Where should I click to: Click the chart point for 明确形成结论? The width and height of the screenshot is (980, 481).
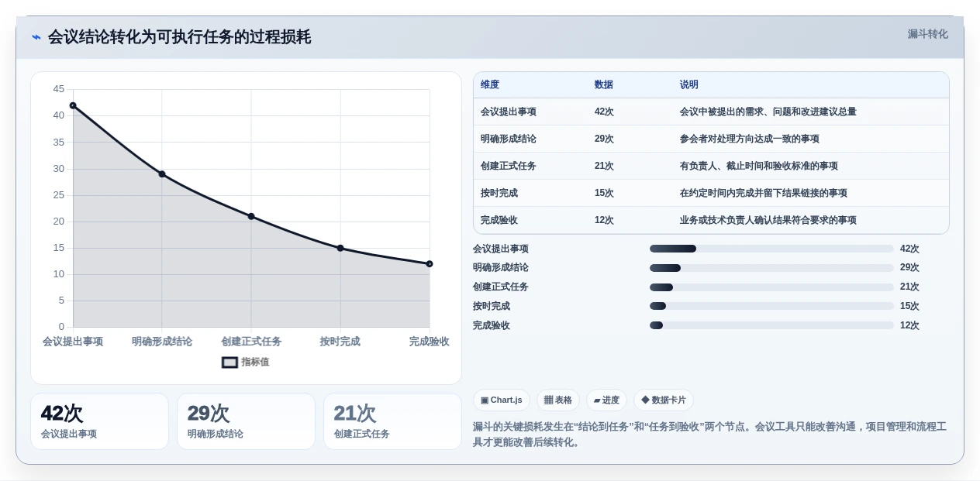[162, 174]
